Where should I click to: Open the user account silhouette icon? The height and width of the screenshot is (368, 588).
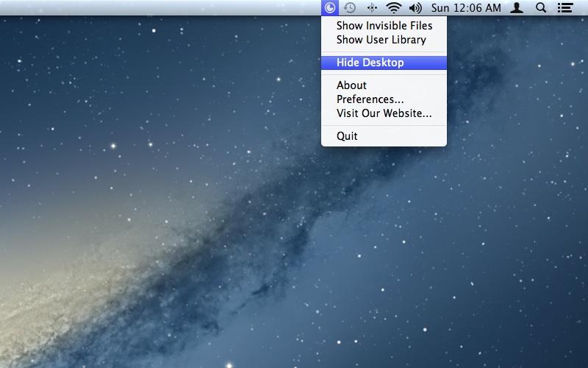coord(517,8)
